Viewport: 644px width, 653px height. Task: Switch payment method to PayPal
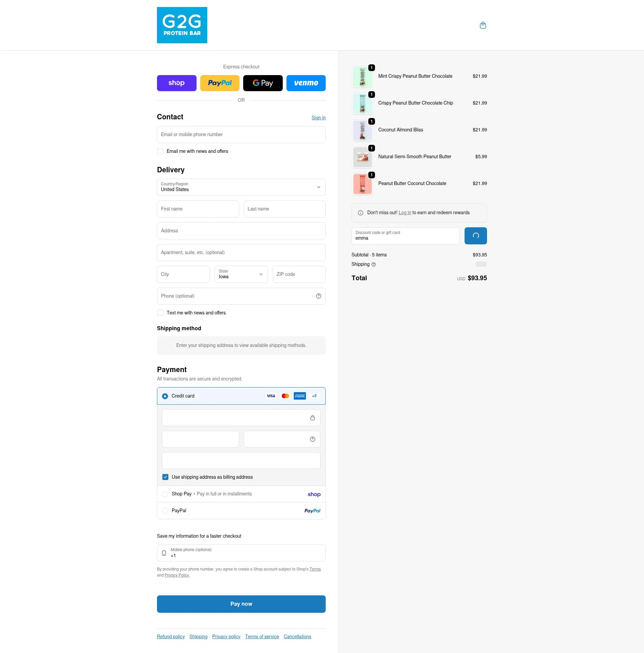[x=165, y=511]
